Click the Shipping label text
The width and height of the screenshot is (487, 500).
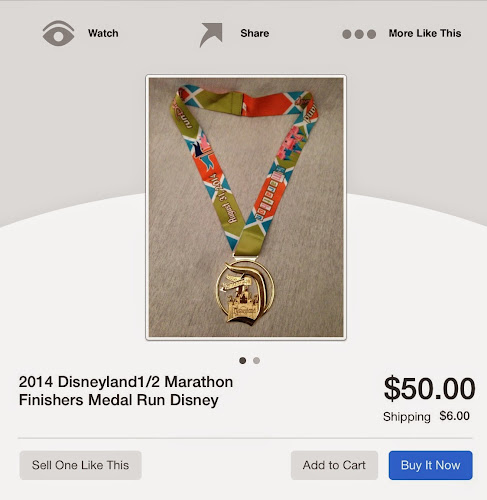click(x=407, y=417)
